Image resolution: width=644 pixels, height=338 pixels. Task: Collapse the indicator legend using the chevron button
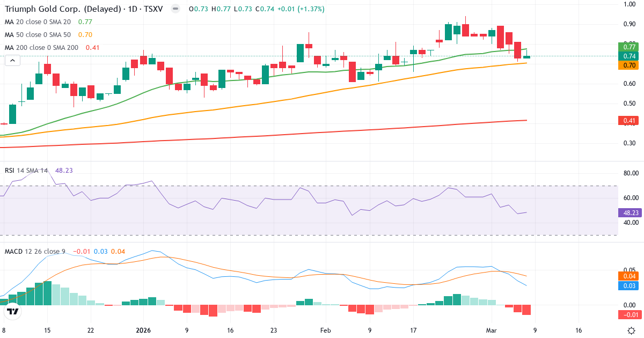[x=12, y=60]
